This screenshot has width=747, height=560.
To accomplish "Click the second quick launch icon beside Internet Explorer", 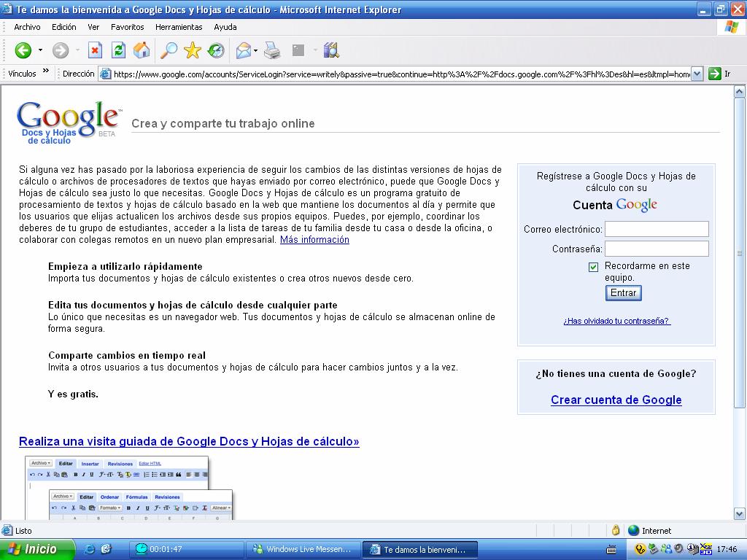I will (x=106, y=549).
